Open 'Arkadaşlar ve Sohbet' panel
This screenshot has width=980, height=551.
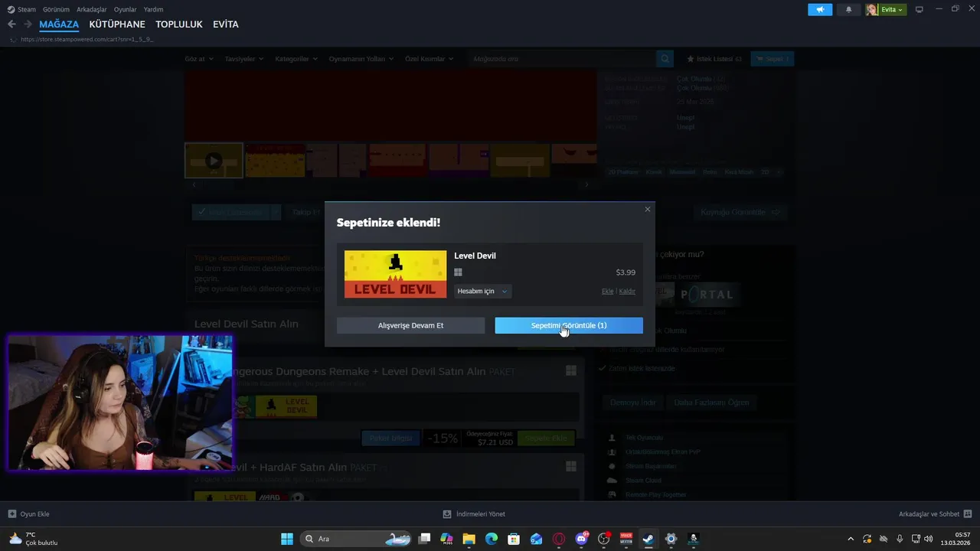[x=935, y=514]
